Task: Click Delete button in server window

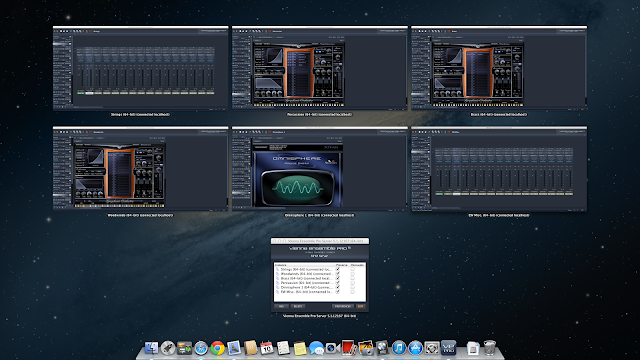Action: tap(298, 306)
